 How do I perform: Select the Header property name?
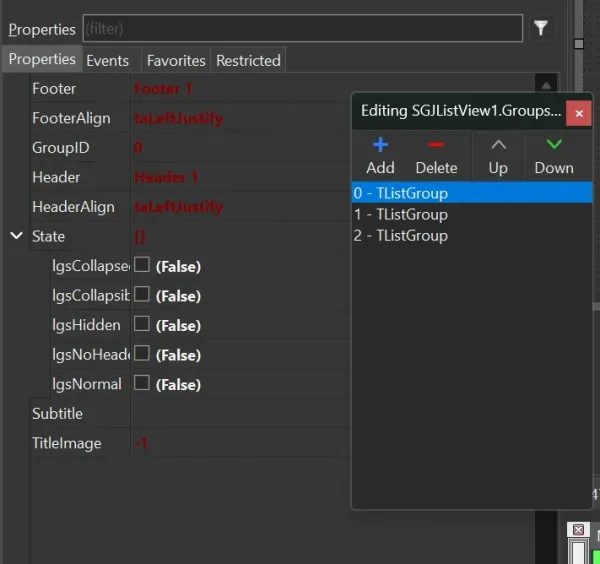56,177
